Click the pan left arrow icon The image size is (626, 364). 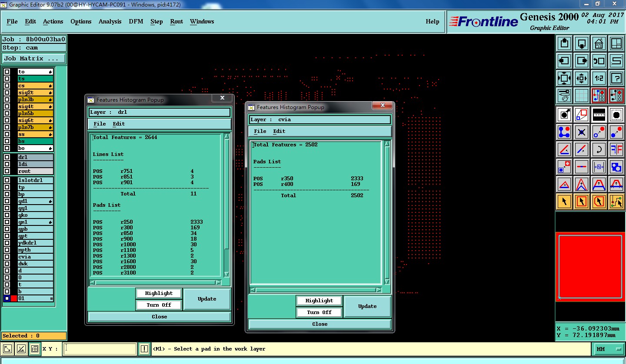point(564,61)
